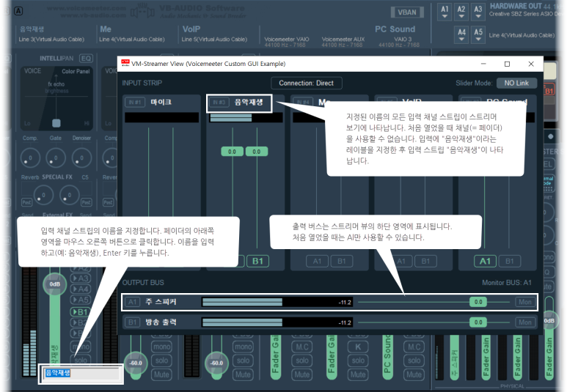Image resolution: width=567 pixels, height=392 pixels.
Task: Toggle B1 bus on PC Sound streamer strip
Action: [510, 262]
